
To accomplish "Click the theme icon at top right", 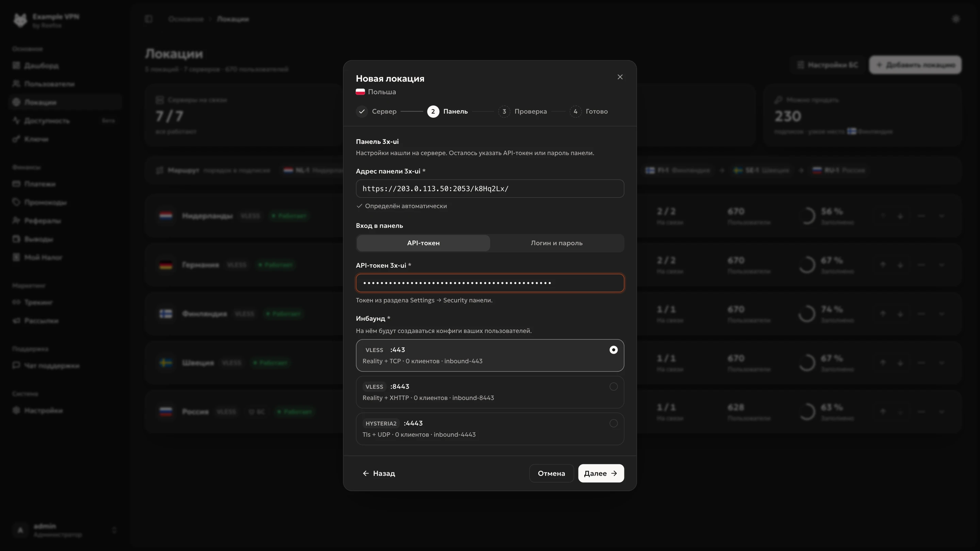I will pos(955,19).
